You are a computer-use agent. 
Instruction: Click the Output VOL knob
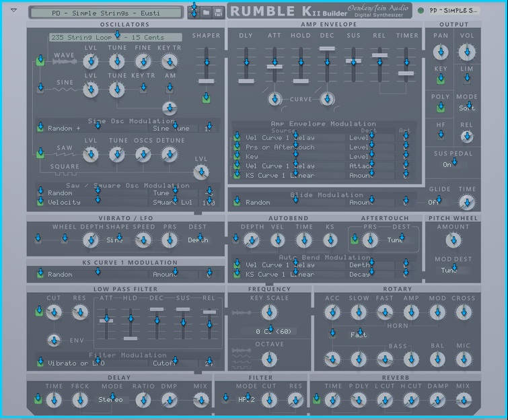467,52
